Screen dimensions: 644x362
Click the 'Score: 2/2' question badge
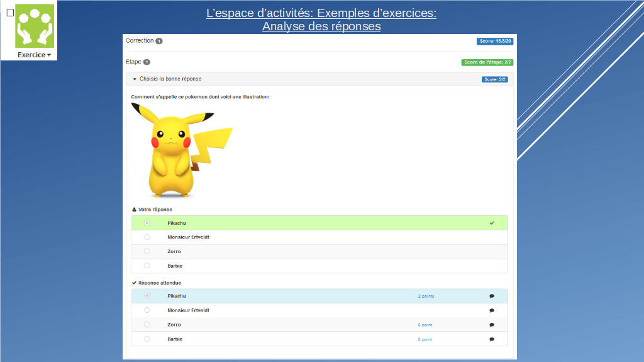click(x=494, y=79)
